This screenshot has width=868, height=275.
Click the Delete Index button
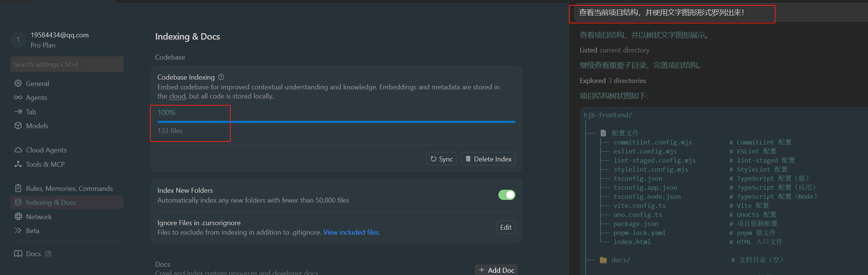point(488,159)
